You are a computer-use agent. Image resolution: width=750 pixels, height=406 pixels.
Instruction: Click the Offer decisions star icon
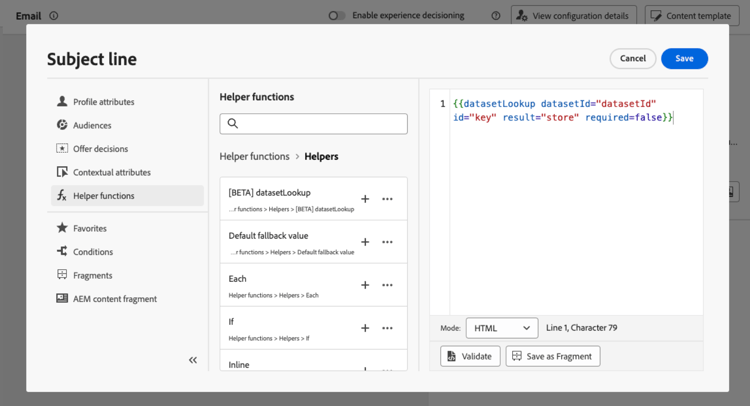click(x=62, y=149)
